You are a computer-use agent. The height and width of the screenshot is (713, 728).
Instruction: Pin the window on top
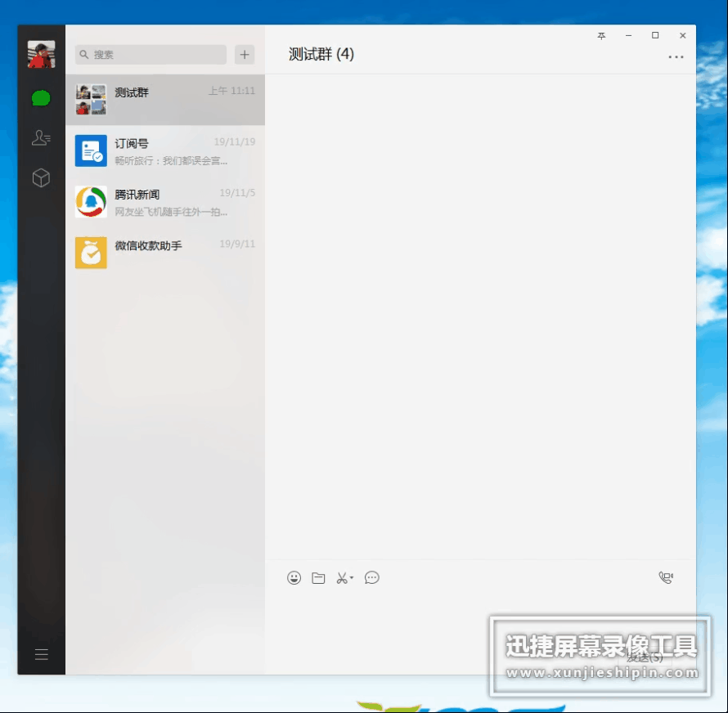pos(601,36)
